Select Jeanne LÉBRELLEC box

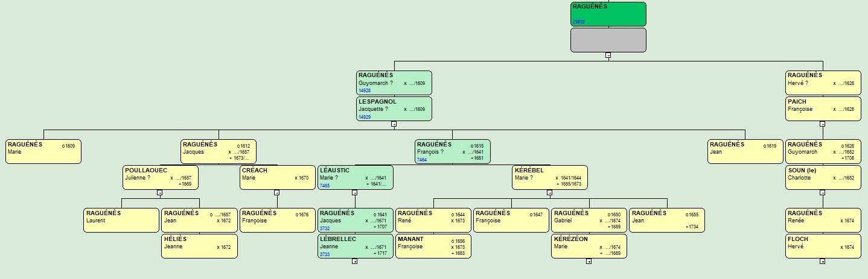click(x=356, y=246)
